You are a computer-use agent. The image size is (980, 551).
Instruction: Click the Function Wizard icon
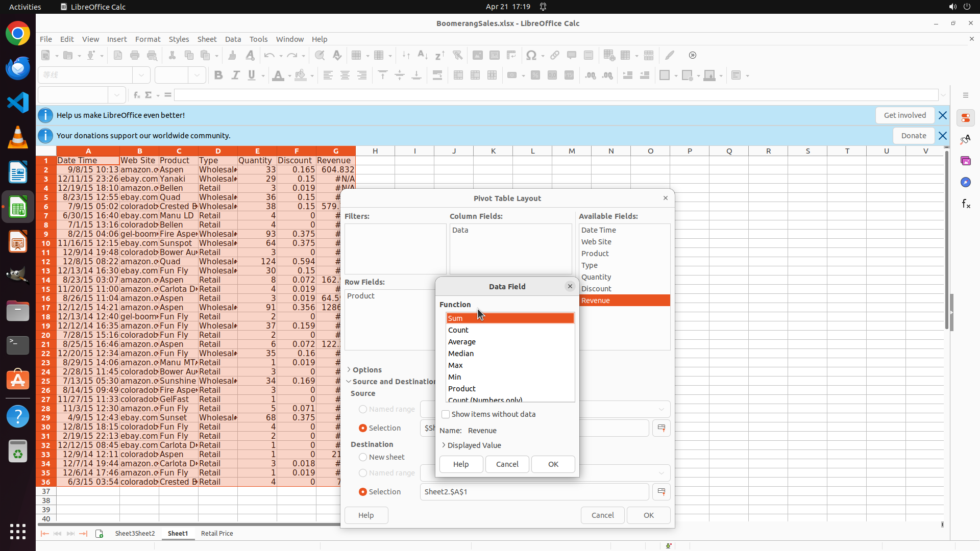pyautogui.click(x=136, y=95)
